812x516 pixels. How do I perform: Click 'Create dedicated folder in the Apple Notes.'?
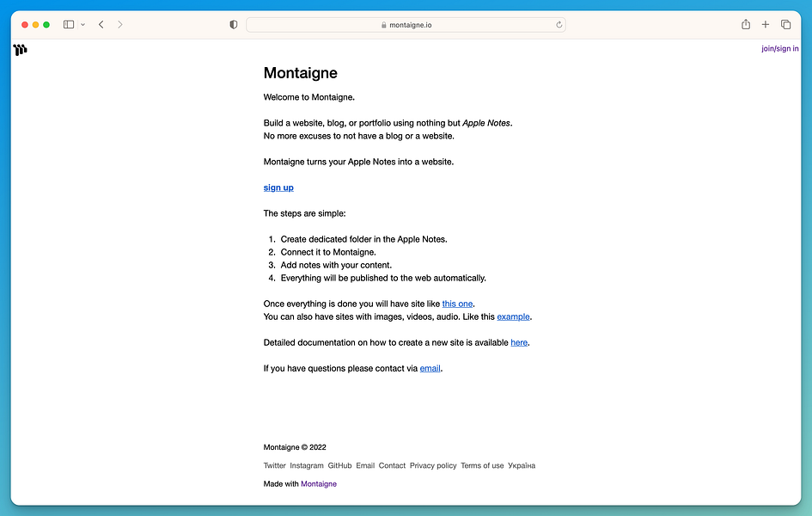pyautogui.click(x=364, y=239)
